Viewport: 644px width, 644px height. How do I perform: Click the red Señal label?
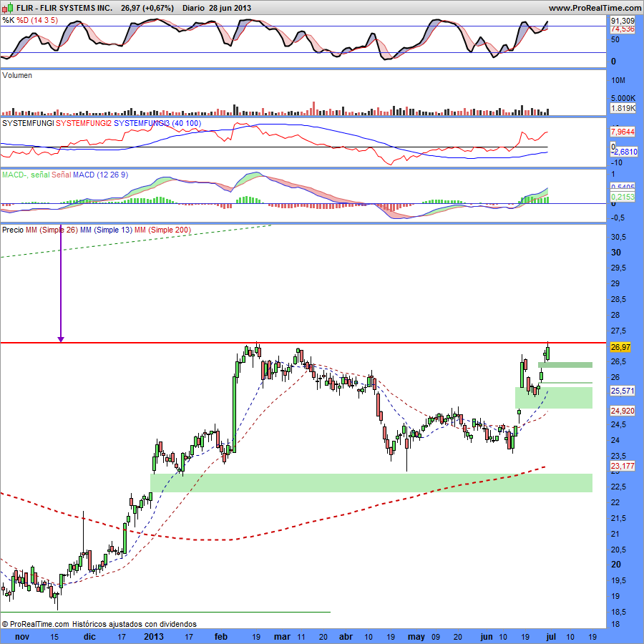pyautogui.click(x=62, y=175)
